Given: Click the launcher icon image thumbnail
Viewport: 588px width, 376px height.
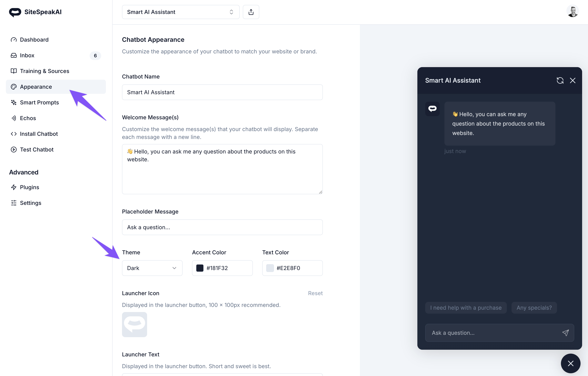Looking at the screenshot, I should pyautogui.click(x=135, y=324).
